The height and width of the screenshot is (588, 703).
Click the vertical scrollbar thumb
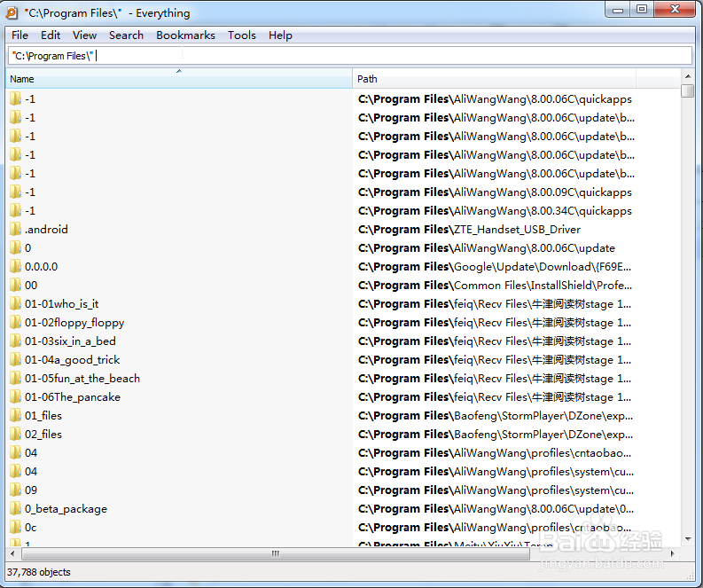[687, 90]
